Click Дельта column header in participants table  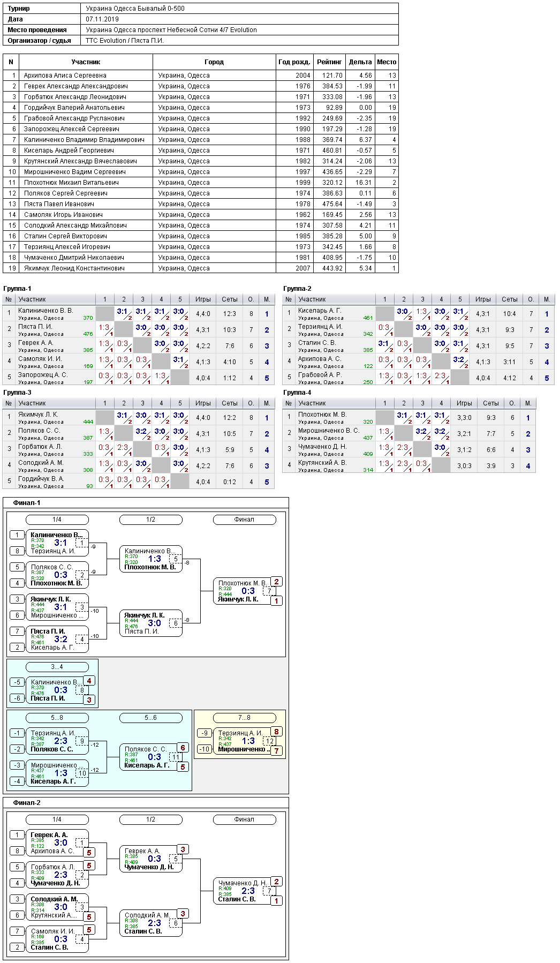coord(360,62)
